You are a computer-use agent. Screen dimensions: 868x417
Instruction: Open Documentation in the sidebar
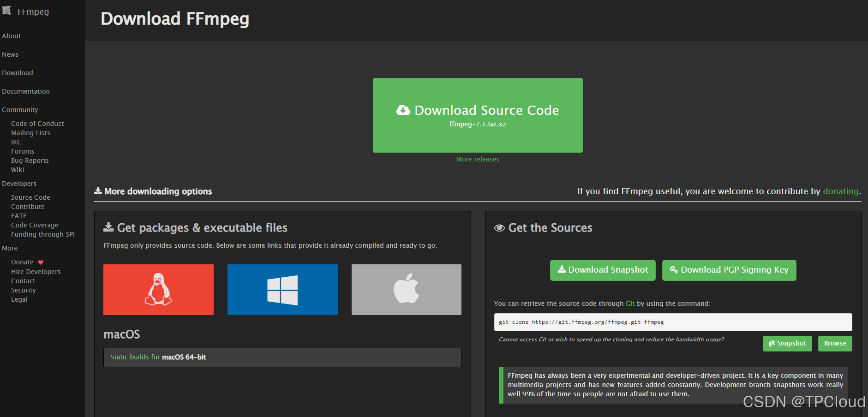(26, 91)
